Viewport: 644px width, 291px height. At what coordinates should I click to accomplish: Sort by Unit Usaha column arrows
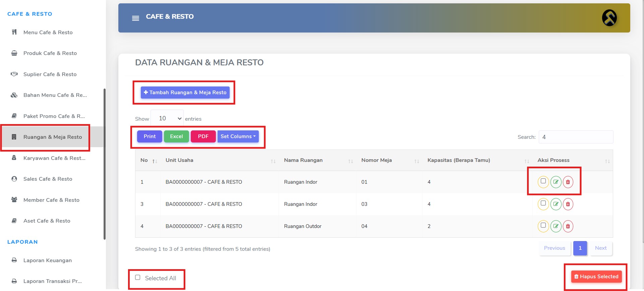tap(273, 161)
